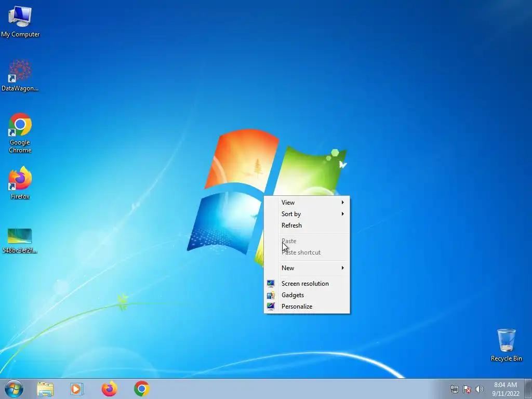Click the network tray icon
This screenshot has height=399, width=532.
click(454, 389)
